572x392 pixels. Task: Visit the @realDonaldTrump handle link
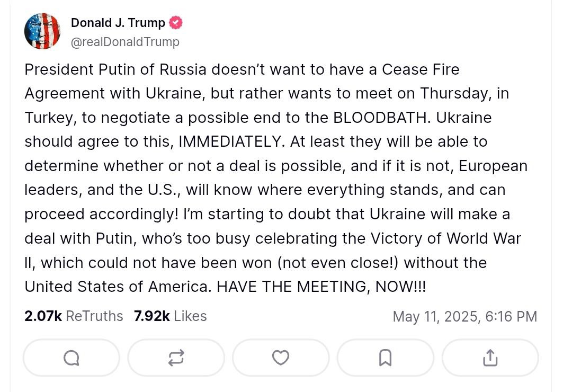[x=125, y=41]
